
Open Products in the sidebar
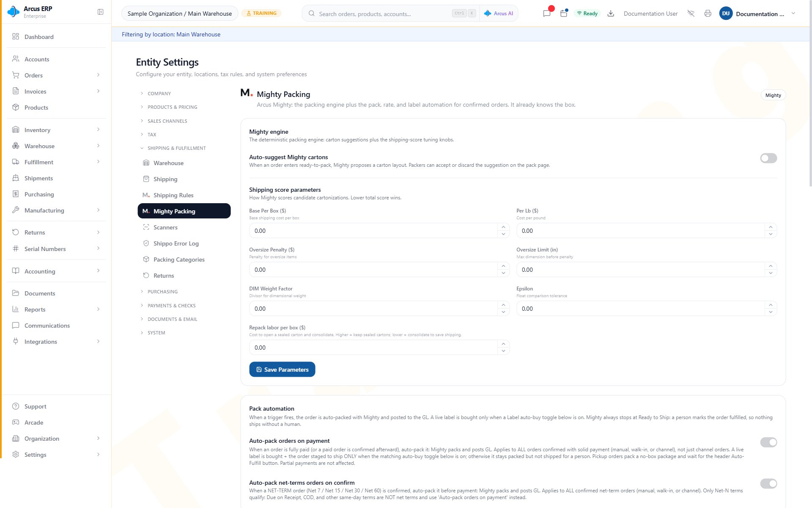[x=56, y=108]
